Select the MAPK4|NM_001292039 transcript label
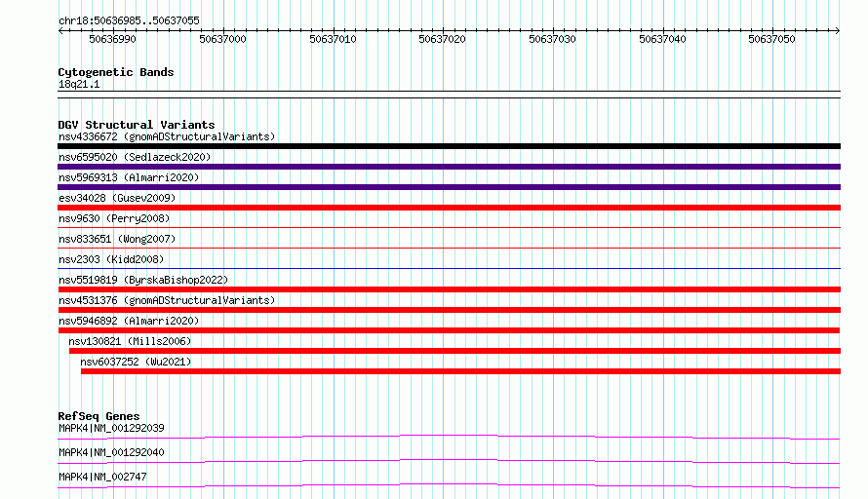868x499 pixels. tap(111, 428)
